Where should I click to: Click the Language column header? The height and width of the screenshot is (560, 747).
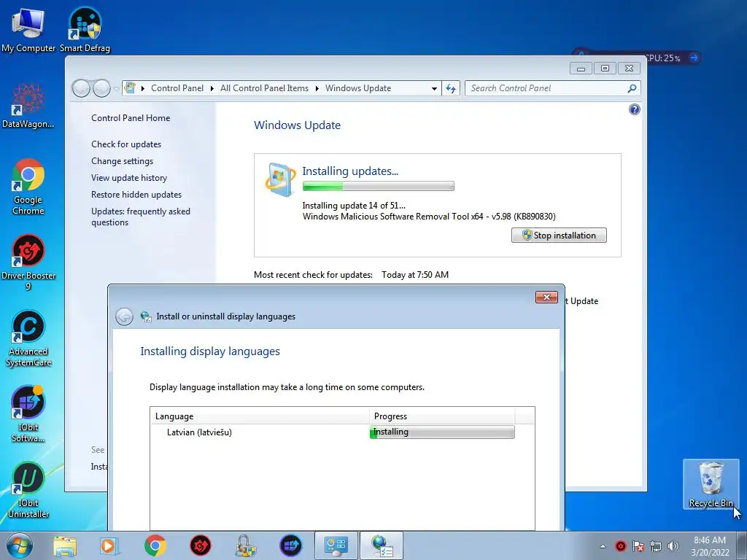[x=260, y=416]
